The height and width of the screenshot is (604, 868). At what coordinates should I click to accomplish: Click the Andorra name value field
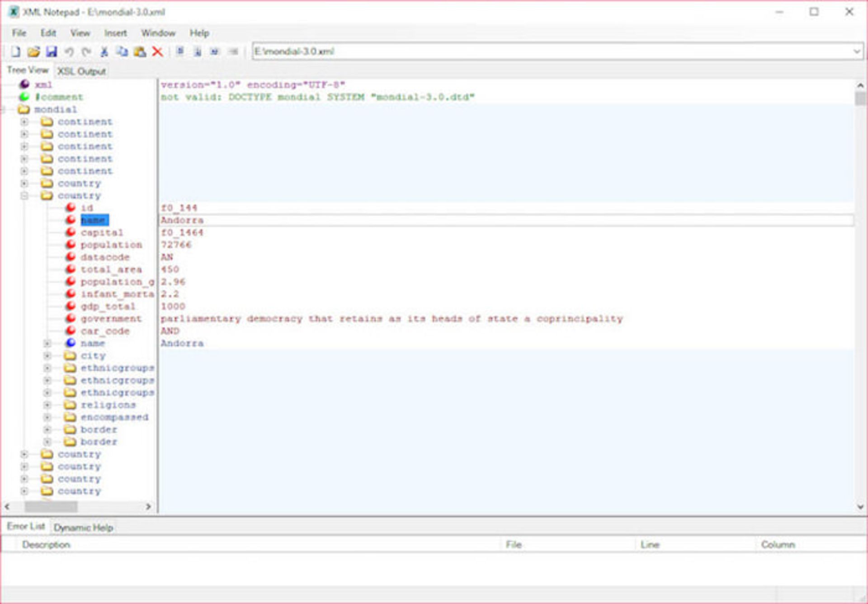506,220
